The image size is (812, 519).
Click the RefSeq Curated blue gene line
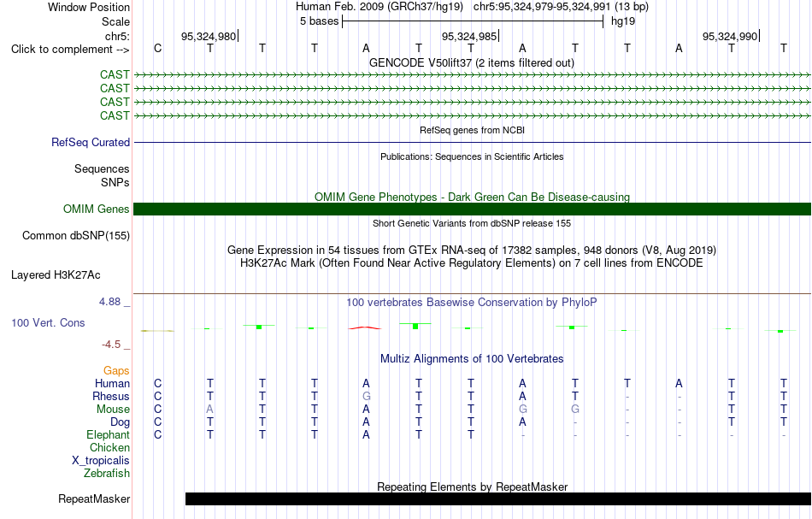[x=472, y=143]
